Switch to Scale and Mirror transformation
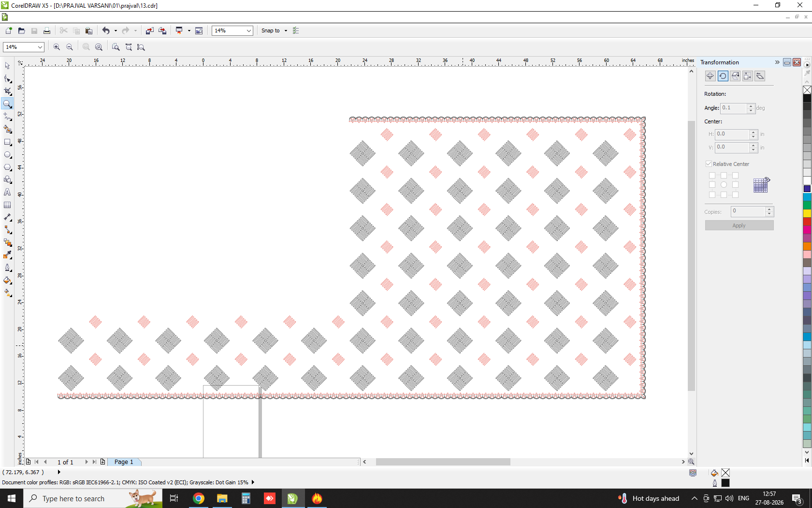This screenshot has width=812, height=508. [x=735, y=76]
